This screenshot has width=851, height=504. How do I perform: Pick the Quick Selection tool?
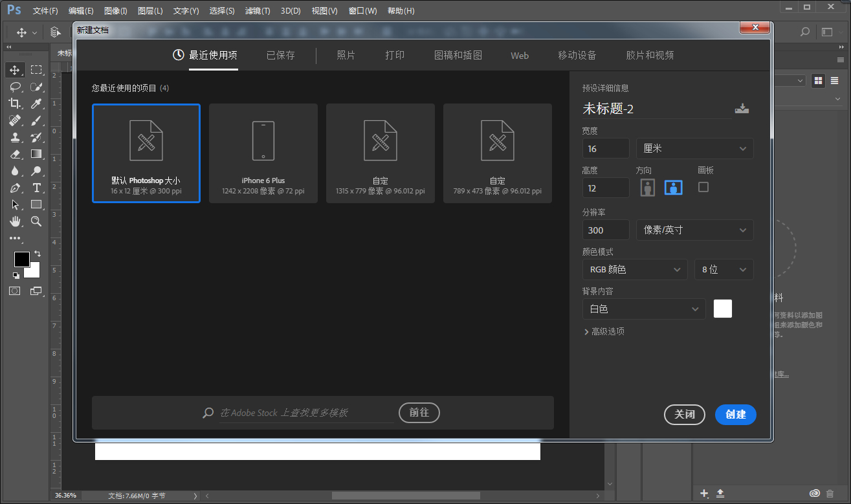[36, 87]
